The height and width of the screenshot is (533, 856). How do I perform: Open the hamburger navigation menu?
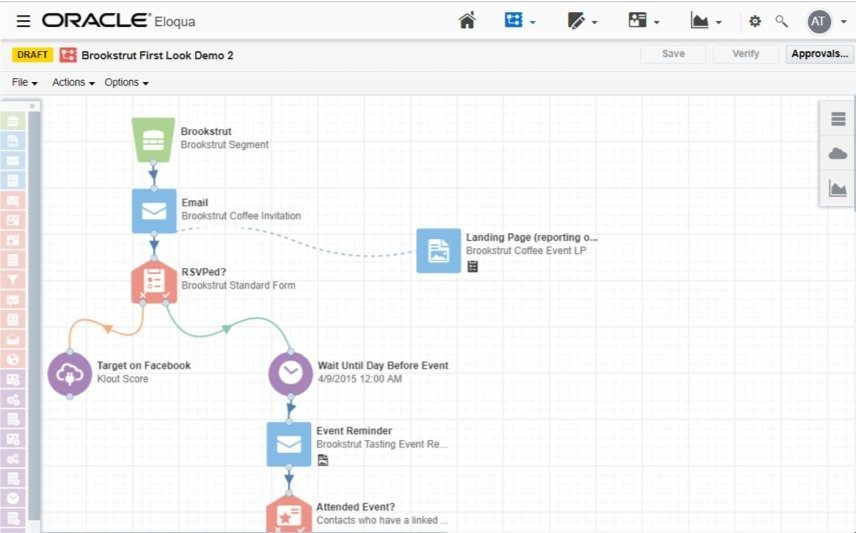(x=23, y=21)
